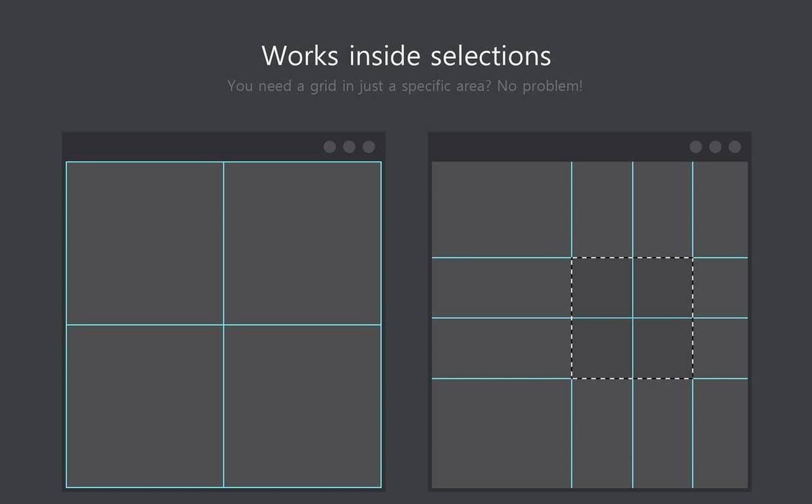Click the "Works inside selections" heading
This screenshot has width=812, height=504.
tap(406, 56)
